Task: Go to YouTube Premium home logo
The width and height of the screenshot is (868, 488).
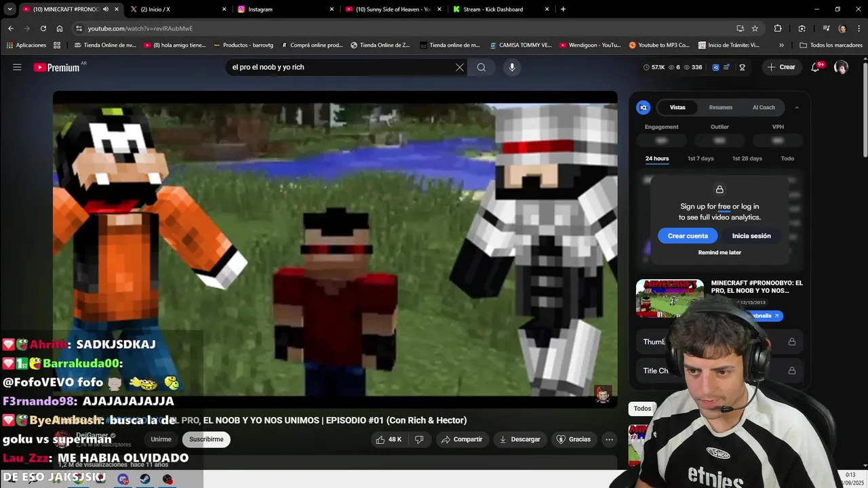Action: tap(57, 67)
